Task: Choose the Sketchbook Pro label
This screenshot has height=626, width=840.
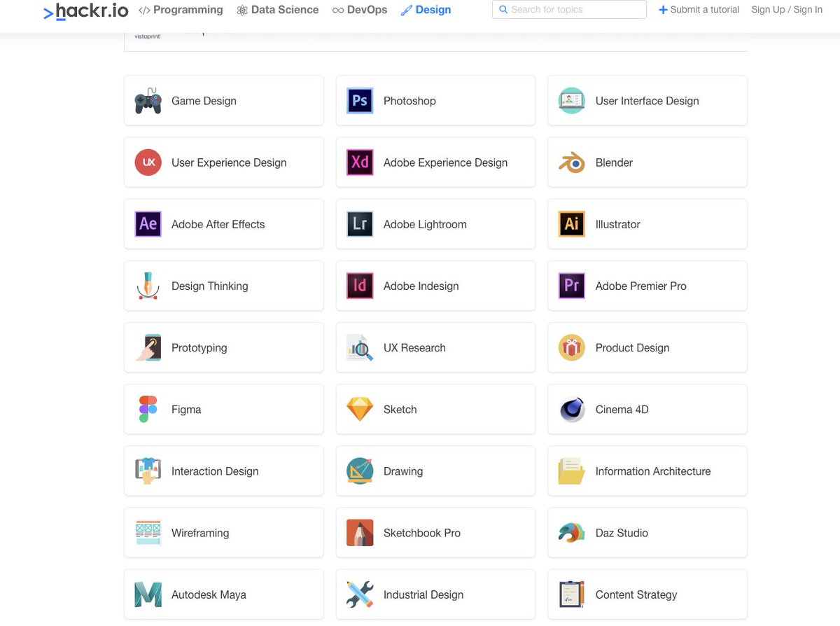Action: click(x=421, y=533)
